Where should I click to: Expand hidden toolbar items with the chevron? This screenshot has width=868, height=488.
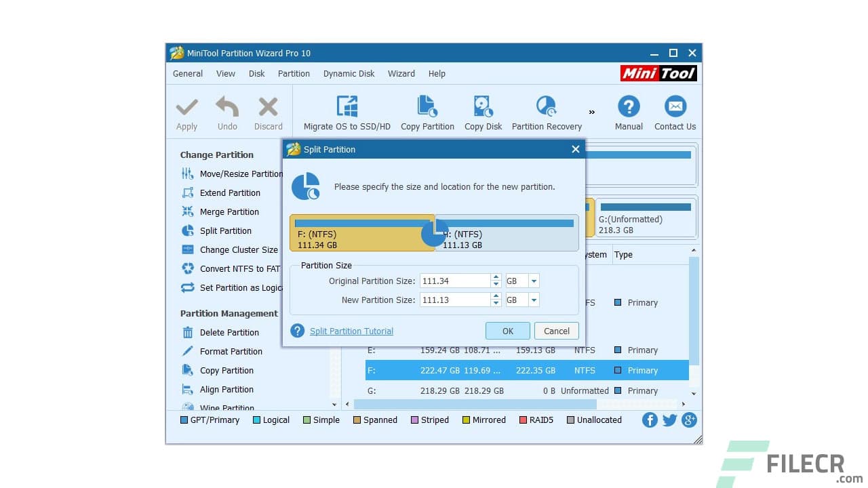coord(591,113)
